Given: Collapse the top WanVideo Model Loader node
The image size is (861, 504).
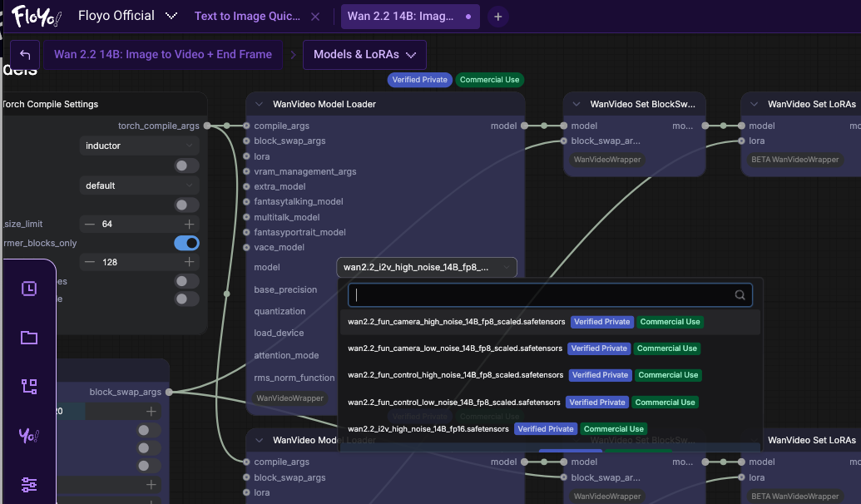Looking at the screenshot, I should click(x=260, y=104).
